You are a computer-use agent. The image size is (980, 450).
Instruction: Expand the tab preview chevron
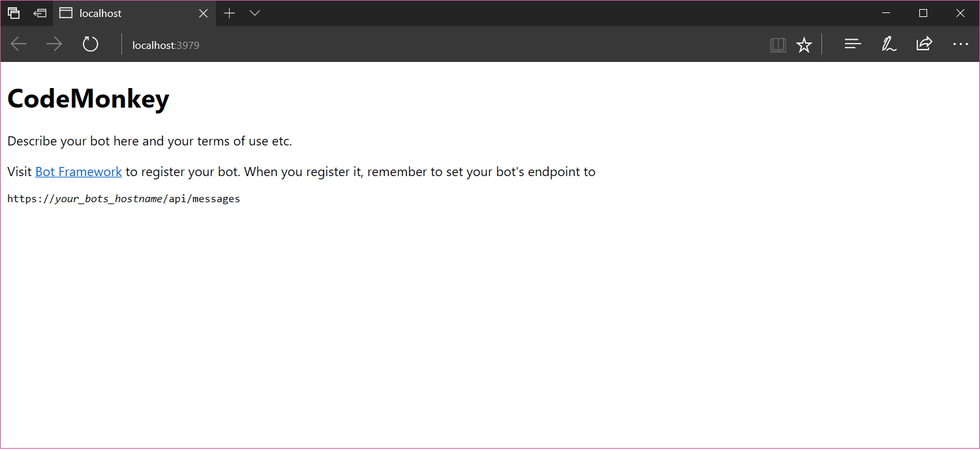[x=254, y=13]
